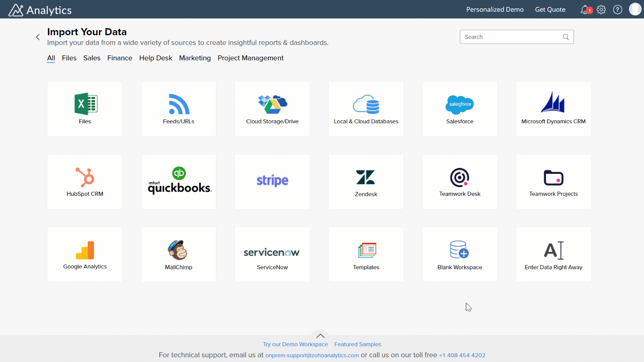Email onprem-support@zohoanalytics.com
Screen dimensions: 644x362
pyautogui.click(x=312, y=355)
